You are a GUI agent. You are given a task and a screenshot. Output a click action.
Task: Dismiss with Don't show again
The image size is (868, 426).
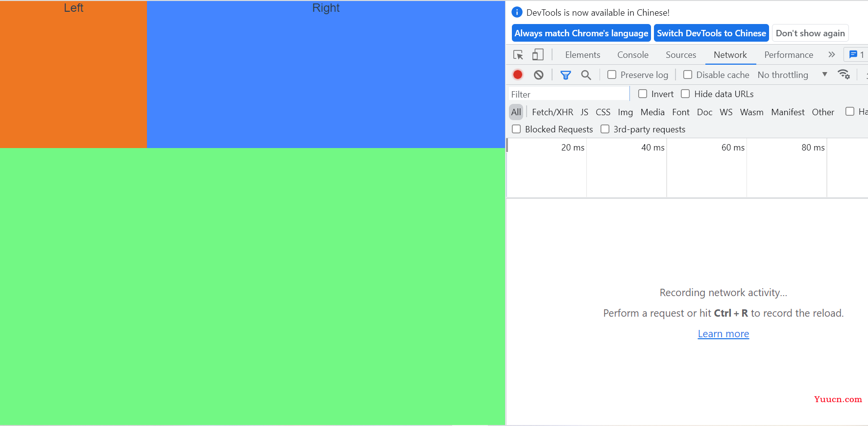coord(810,33)
